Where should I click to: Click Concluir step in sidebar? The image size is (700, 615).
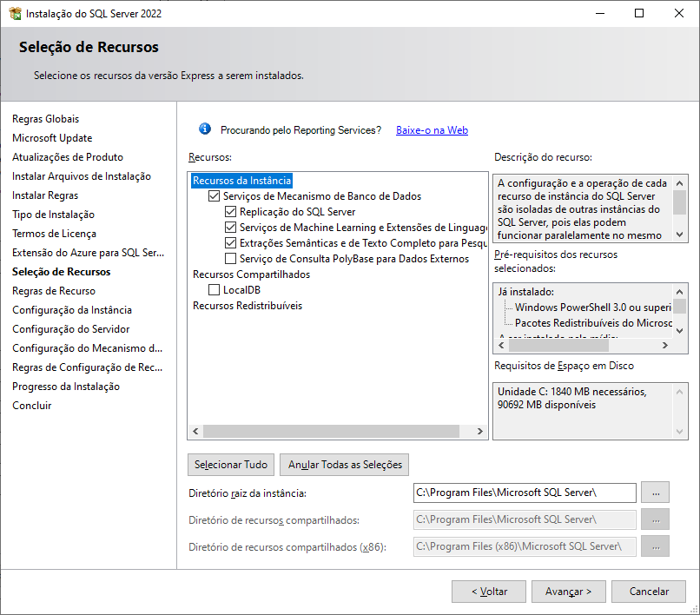pos(31,406)
